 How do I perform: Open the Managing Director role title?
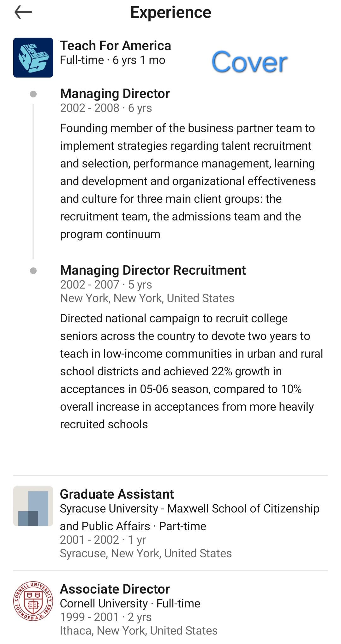(115, 94)
